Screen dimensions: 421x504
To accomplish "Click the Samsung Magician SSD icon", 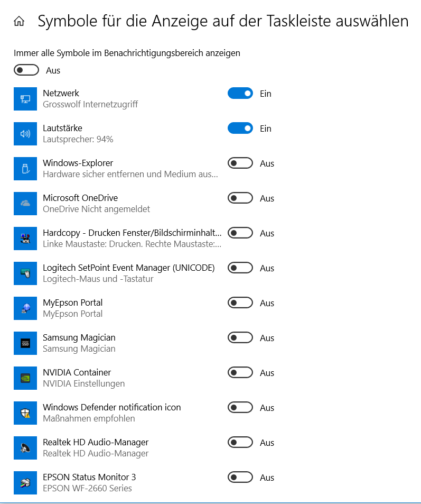I will [25, 343].
